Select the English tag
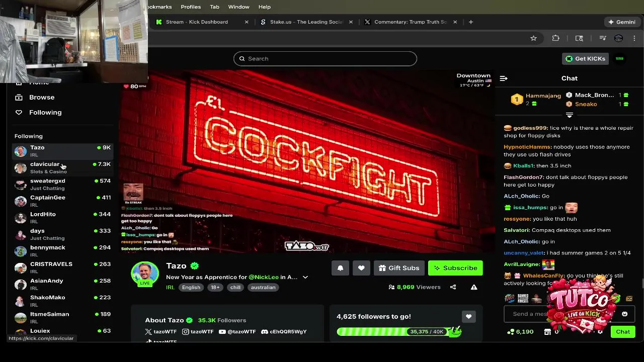Image resolution: width=644 pixels, height=362 pixels. [191, 288]
